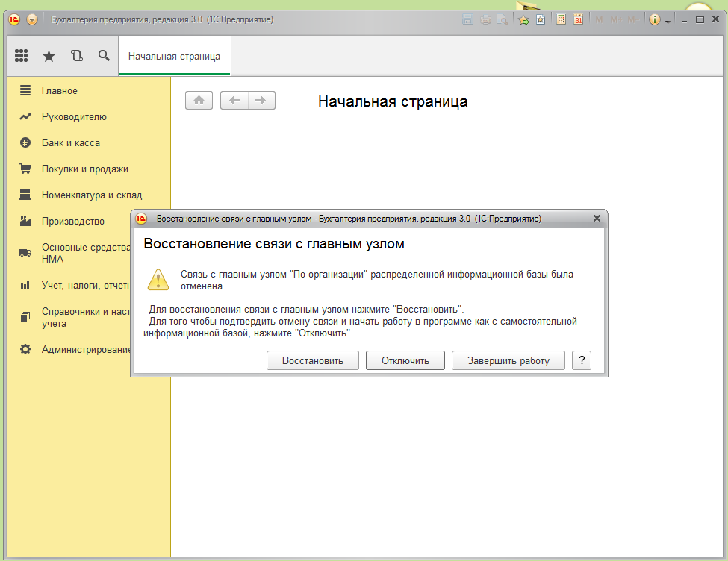Click the ruble coin Банк и касса icon
The image size is (728, 561).
tap(25, 142)
